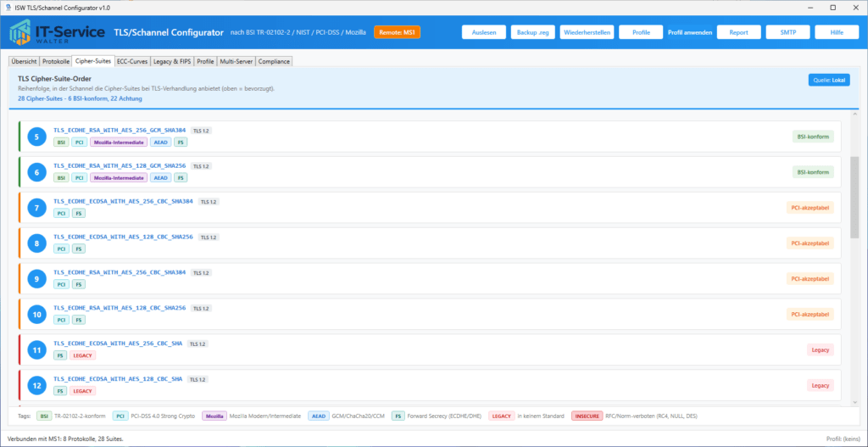This screenshot has height=447, width=868.
Task: Open the Übersicht tab
Action: pos(25,61)
